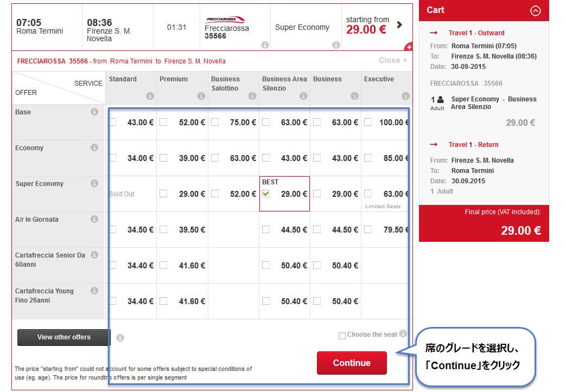Select Economy Executive 85.00 € checkbox
The width and height of the screenshot is (566, 392).
(x=368, y=158)
